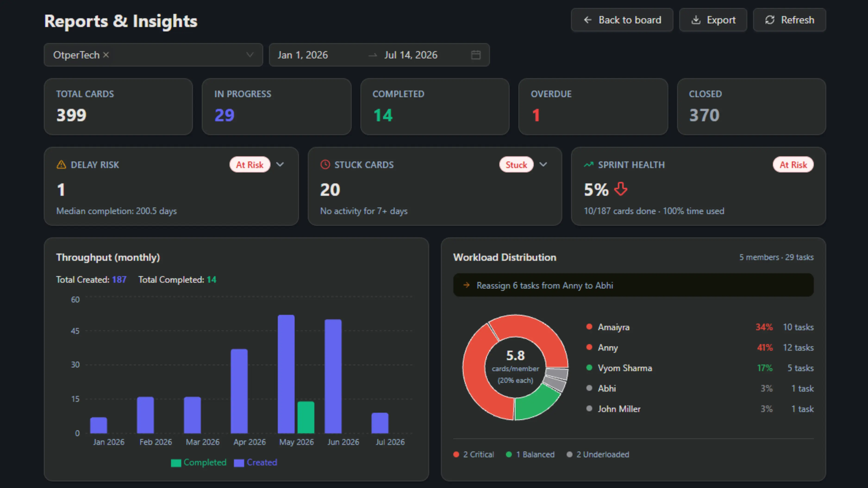Select the Jul 14, 2026 end date field
868x488 pixels.
click(411, 55)
